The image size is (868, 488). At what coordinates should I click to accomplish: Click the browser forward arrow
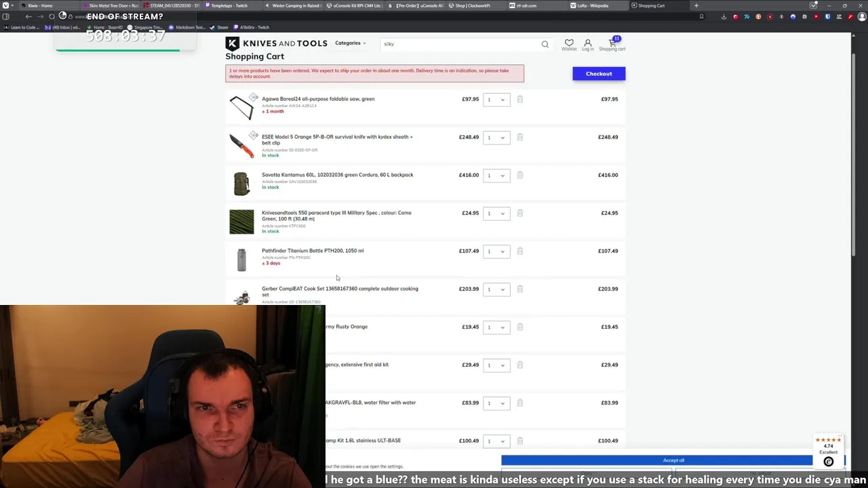(x=40, y=16)
